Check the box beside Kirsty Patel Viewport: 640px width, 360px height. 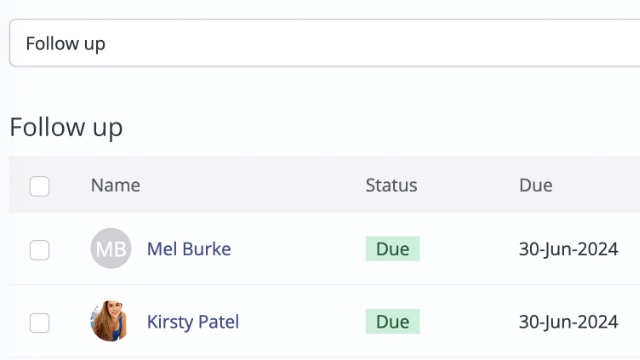40,323
